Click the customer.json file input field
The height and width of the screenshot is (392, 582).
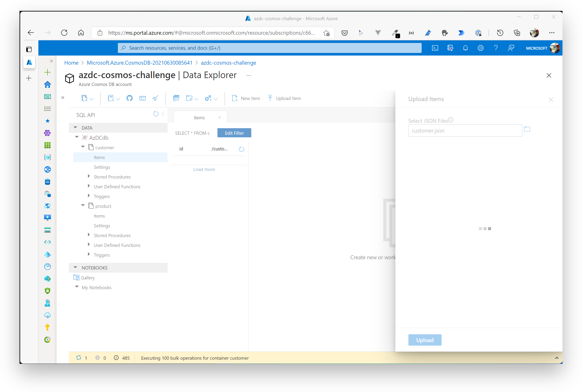465,131
